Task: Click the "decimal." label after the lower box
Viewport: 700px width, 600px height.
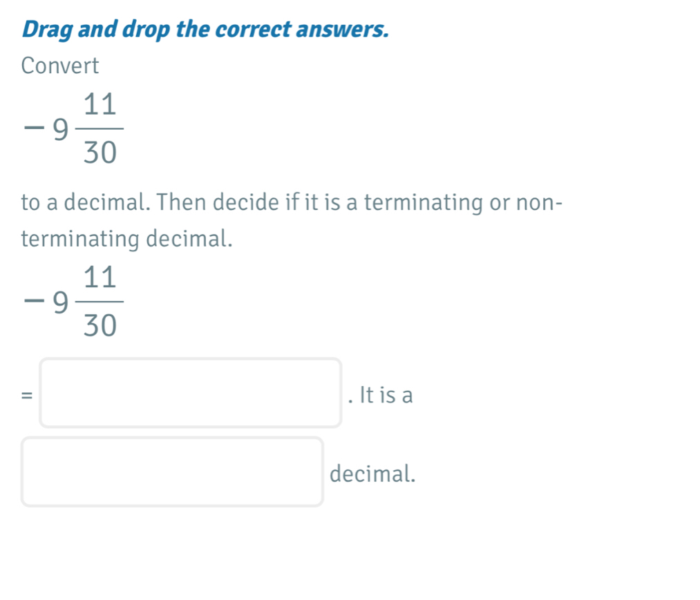Action: [373, 474]
